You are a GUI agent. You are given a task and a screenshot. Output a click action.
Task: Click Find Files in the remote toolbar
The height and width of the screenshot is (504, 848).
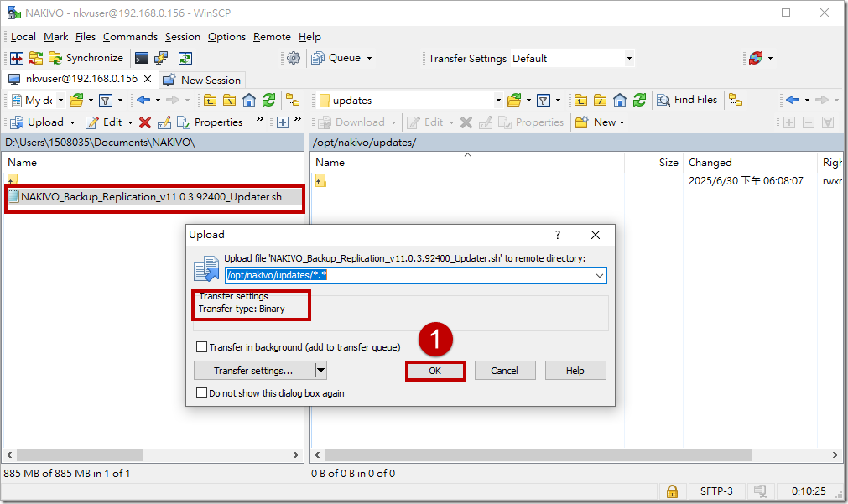(x=688, y=100)
